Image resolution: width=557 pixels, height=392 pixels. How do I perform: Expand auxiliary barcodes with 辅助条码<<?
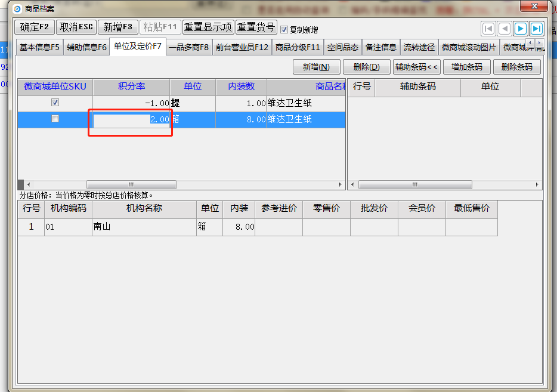(416, 67)
